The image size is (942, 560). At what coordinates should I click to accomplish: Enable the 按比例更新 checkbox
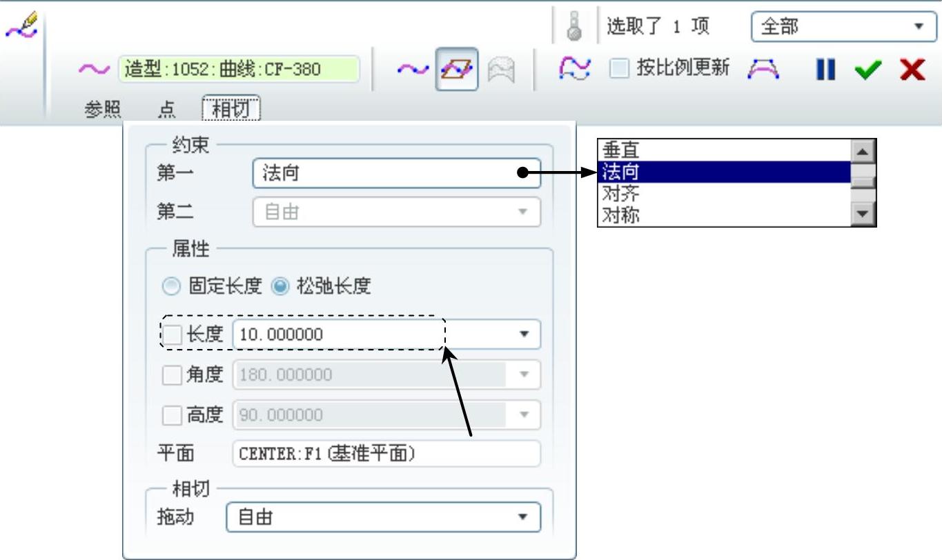pyautogui.click(x=620, y=69)
